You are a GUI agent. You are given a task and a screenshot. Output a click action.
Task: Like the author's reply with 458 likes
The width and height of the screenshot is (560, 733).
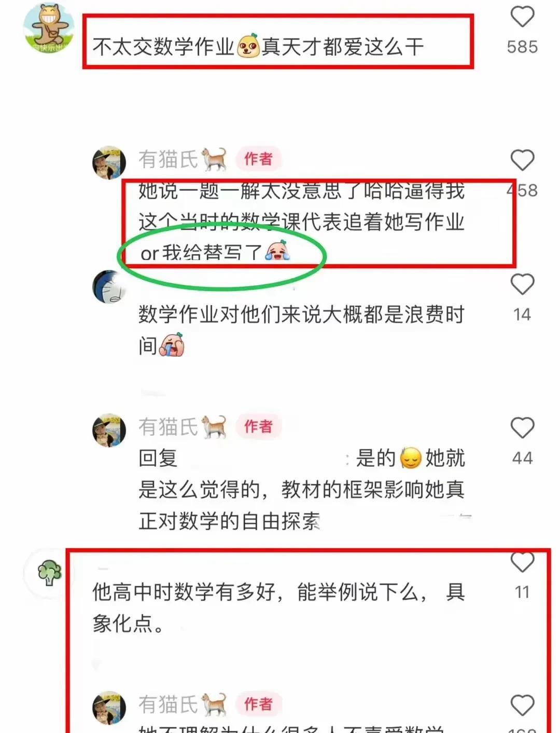(522, 160)
